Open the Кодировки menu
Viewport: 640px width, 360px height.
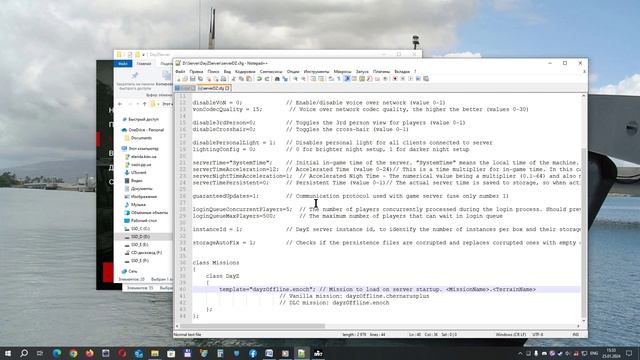tap(245, 71)
